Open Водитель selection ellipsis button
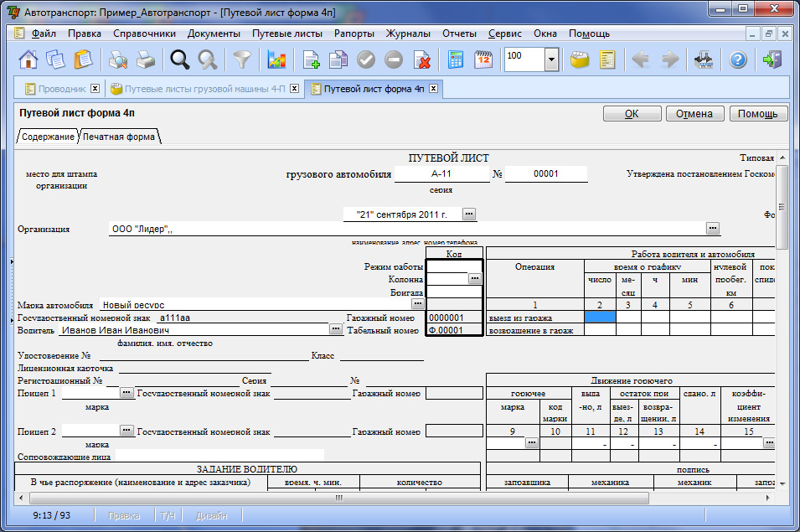This screenshot has width=800, height=532. [336, 329]
